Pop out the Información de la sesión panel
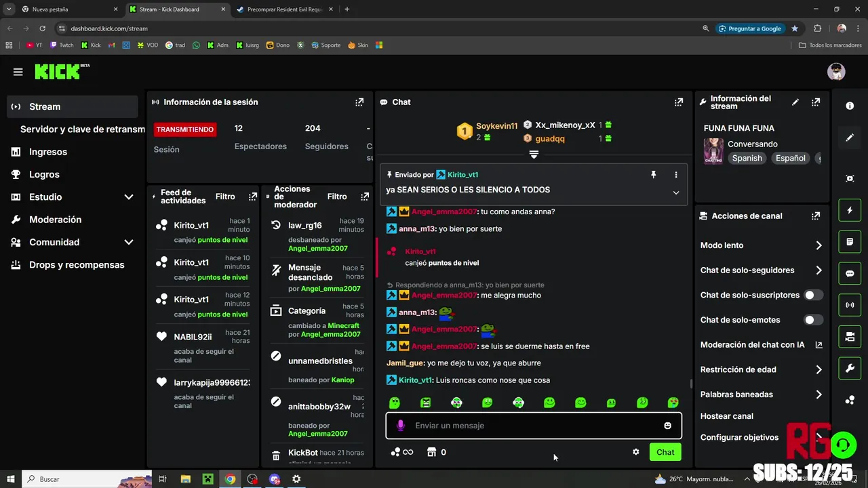This screenshot has width=868, height=488. pos(359,102)
